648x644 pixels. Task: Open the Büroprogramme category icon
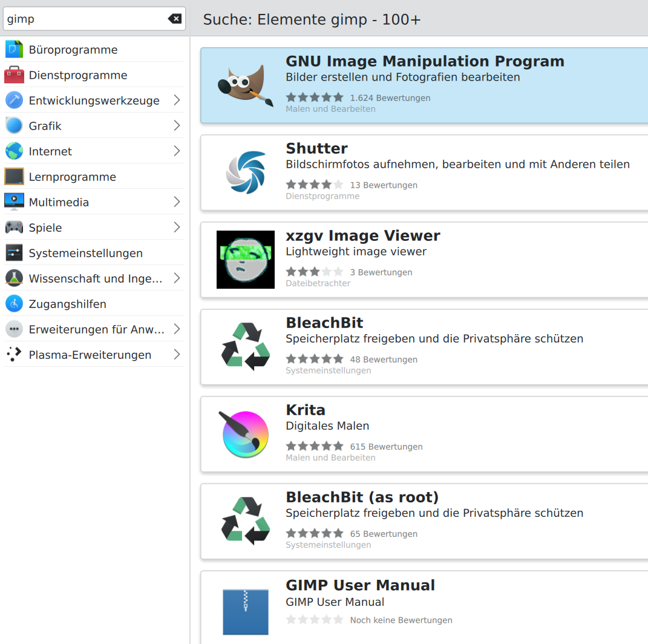[x=14, y=49]
